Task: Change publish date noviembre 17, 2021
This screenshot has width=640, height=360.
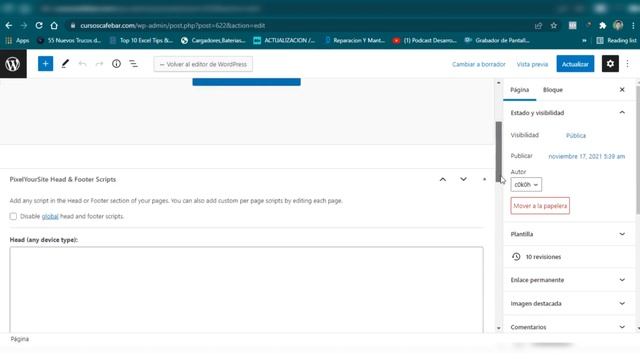Action: point(587,156)
